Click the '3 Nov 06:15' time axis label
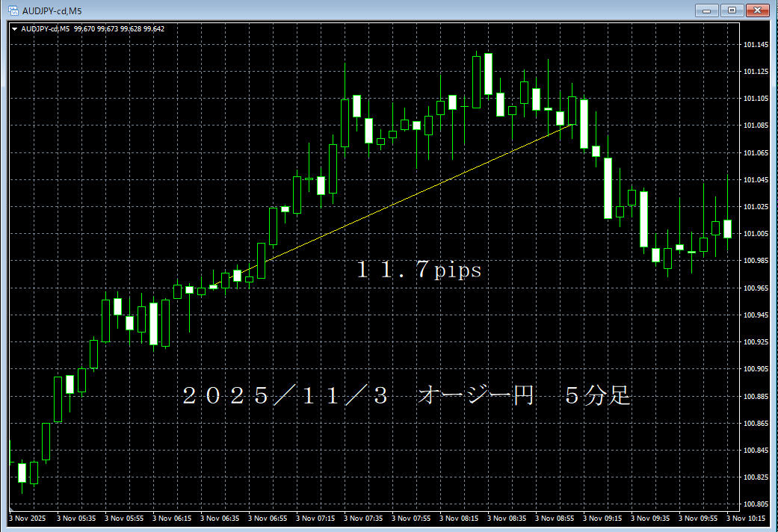 coord(172,518)
